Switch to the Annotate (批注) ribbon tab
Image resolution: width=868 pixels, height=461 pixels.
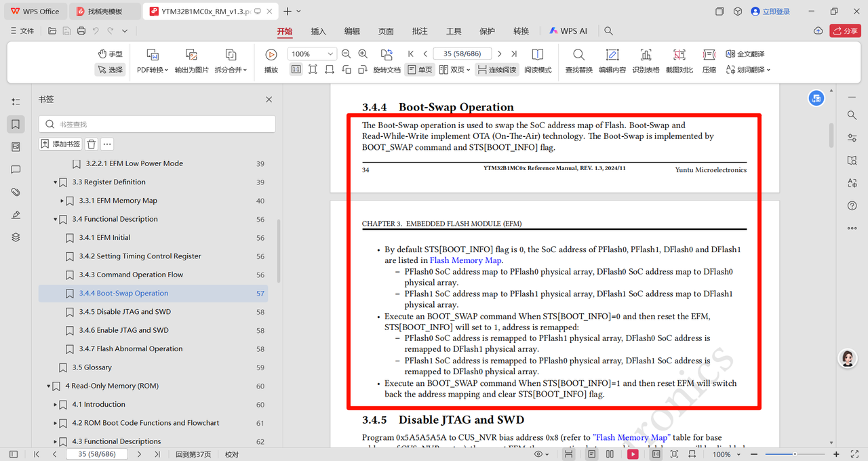[420, 31]
